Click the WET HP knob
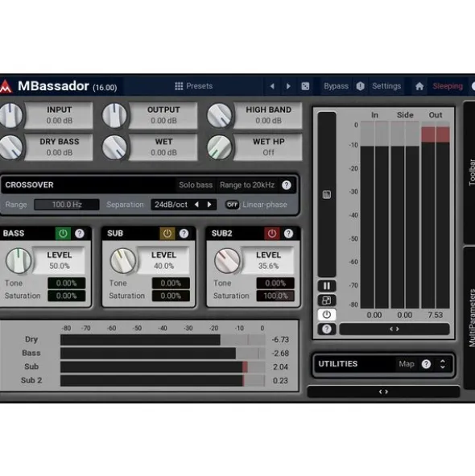Viewport: 475px width, 476px height. 219,147
